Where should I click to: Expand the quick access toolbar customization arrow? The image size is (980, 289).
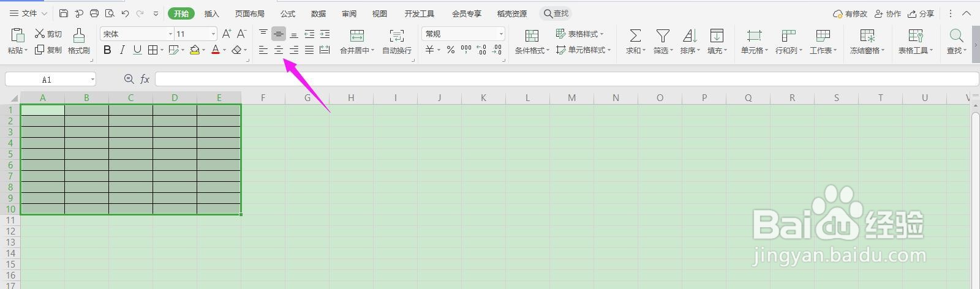click(x=156, y=13)
